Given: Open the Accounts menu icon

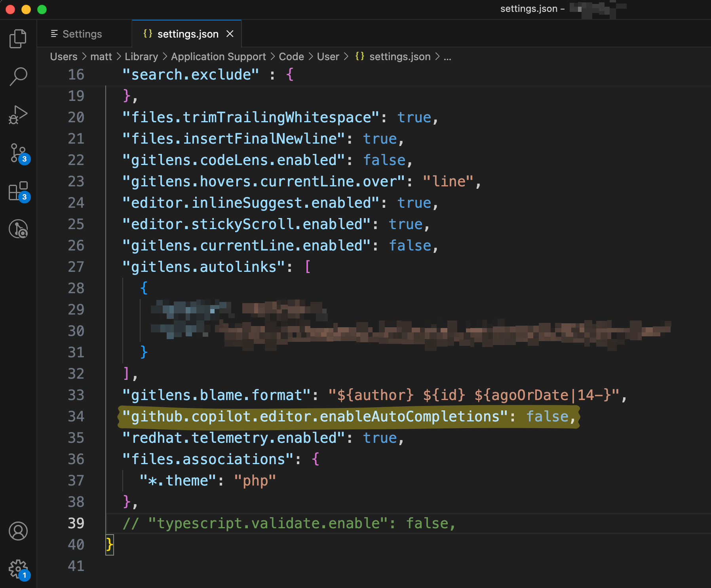Looking at the screenshot, I should point(18,531).
